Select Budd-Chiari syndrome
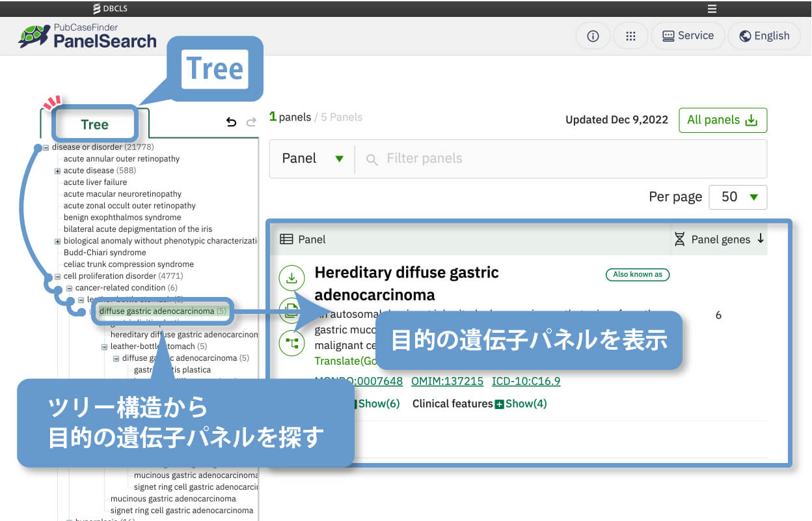812x521 pixels. tap(105, 253)
